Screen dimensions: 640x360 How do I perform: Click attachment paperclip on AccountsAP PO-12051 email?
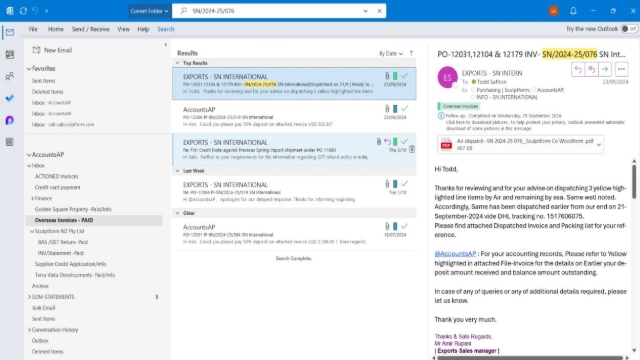[387, 226]
